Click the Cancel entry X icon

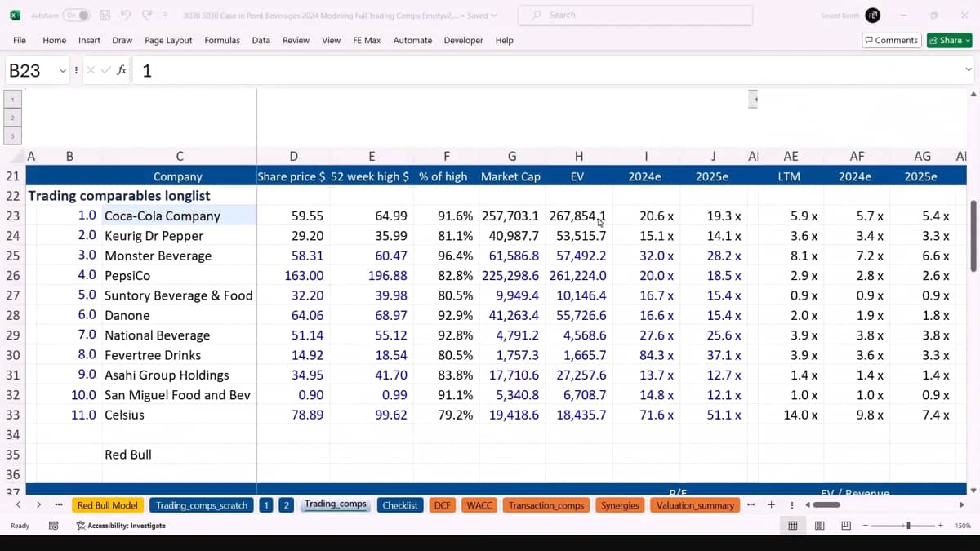pos(91,71)
